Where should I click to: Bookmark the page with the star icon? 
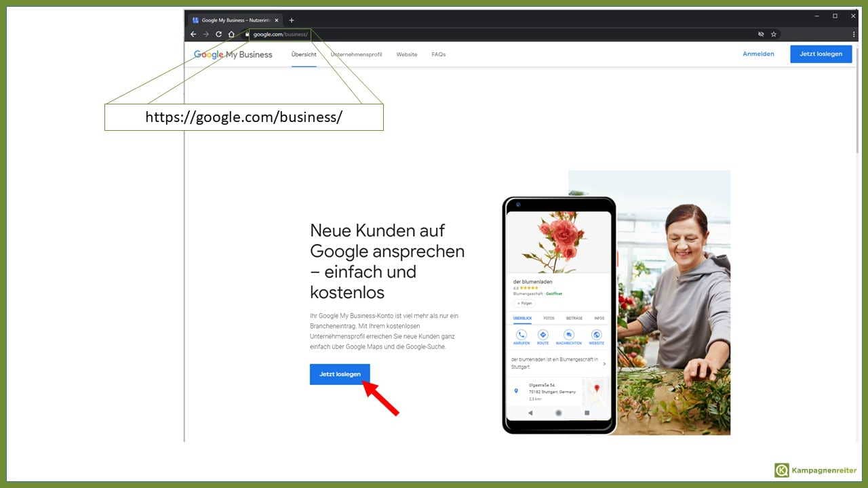coord(774,34)
